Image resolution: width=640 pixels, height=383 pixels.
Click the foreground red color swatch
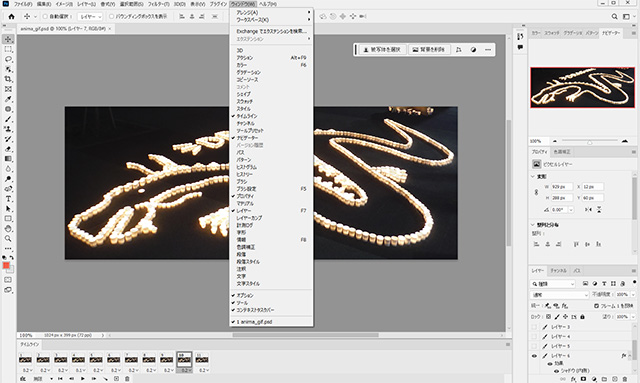click(6, 266)
